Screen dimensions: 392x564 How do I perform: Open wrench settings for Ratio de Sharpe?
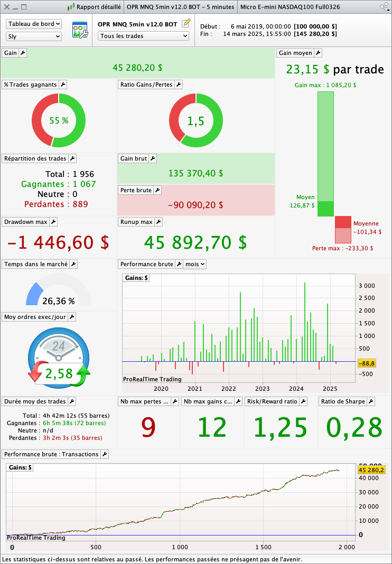coord(370,401)
